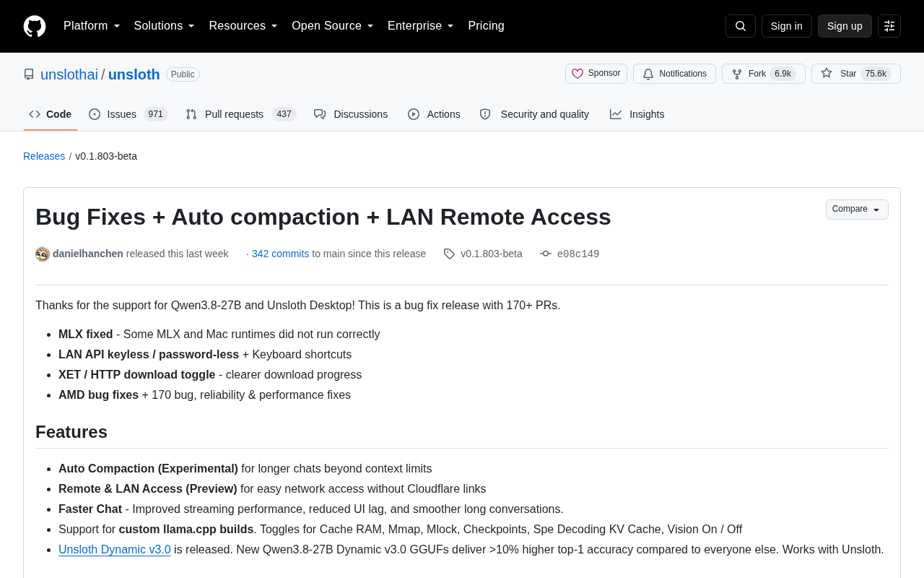Switch to the Issues tab

128,114
